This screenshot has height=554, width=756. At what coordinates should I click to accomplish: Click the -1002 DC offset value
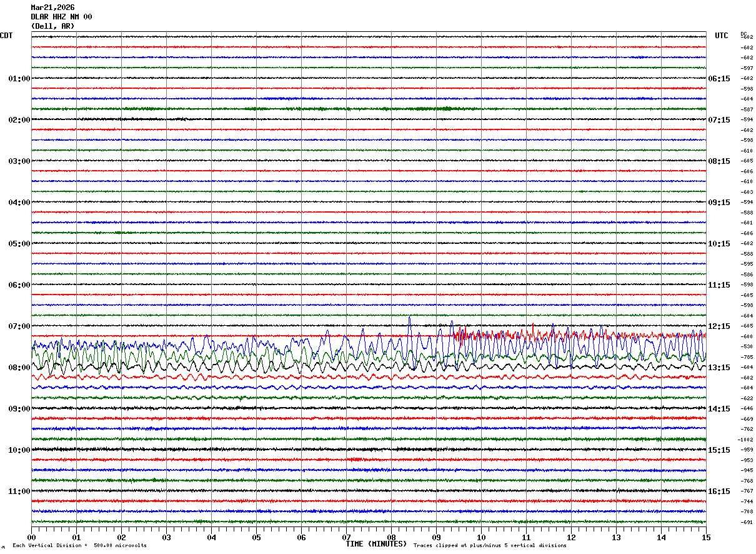[745, 440]
